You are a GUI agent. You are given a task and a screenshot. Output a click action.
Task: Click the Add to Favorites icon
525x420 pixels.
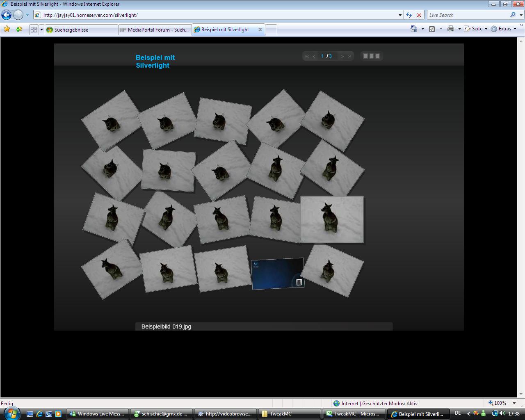(19, 29)
